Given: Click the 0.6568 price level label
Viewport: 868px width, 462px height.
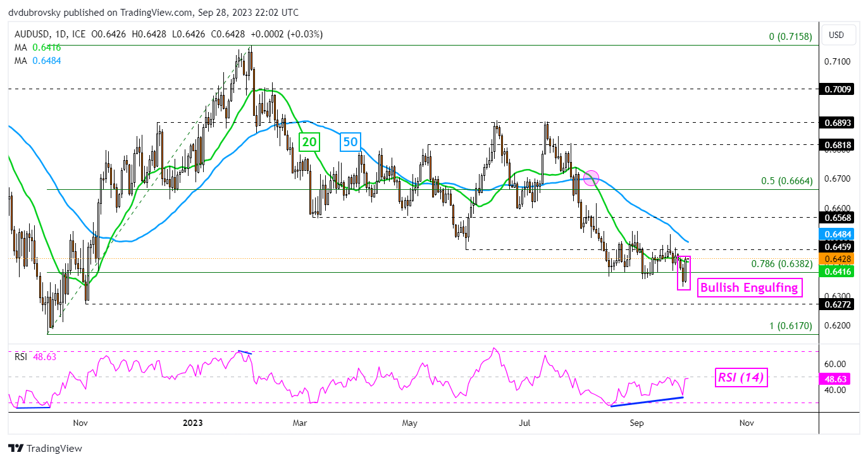Looking at the screenshot, I should (x=838, y=217).
